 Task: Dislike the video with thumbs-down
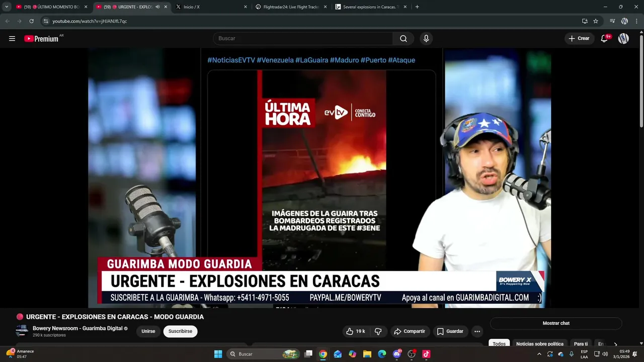pyautogui.click(x=378, y=331)
